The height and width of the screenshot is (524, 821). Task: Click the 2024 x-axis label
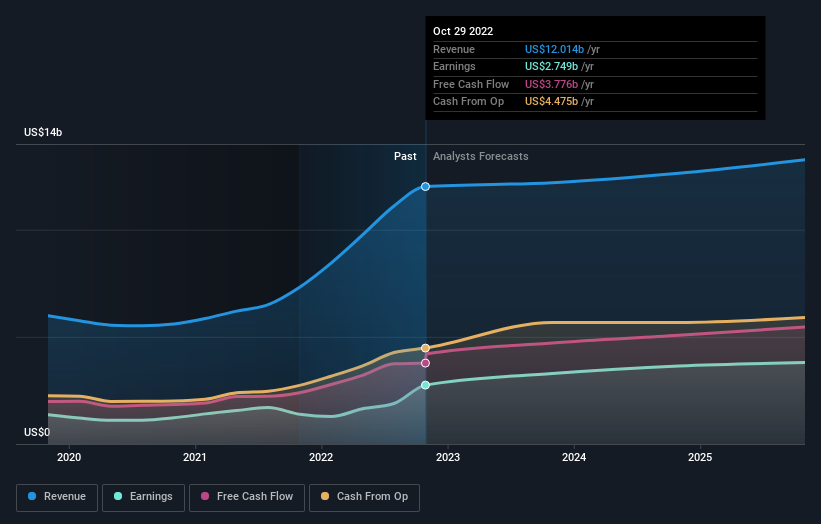[574, 457]
